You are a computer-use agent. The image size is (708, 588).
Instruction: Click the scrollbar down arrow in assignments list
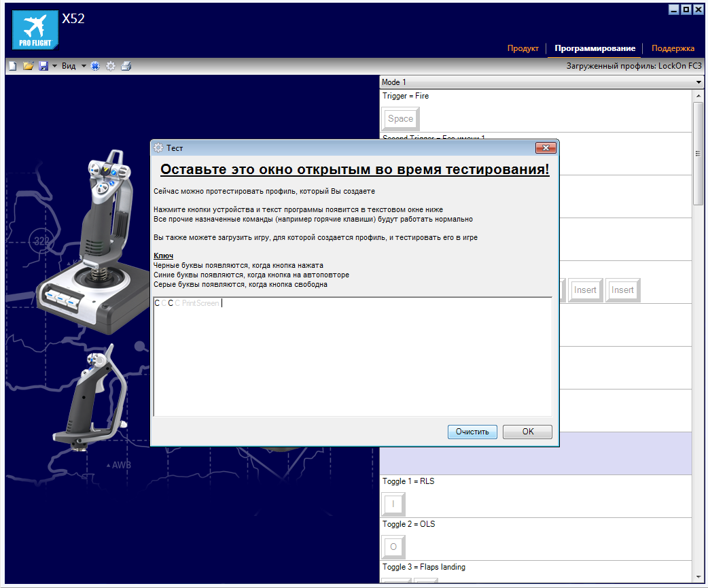[x=698, y=576]
